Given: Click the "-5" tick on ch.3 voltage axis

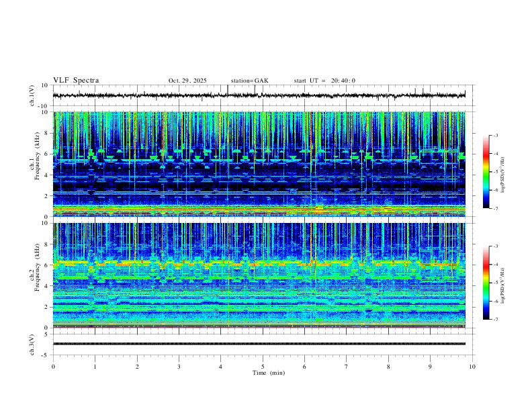Looking at the screenshot, I should tap(46, 355).
